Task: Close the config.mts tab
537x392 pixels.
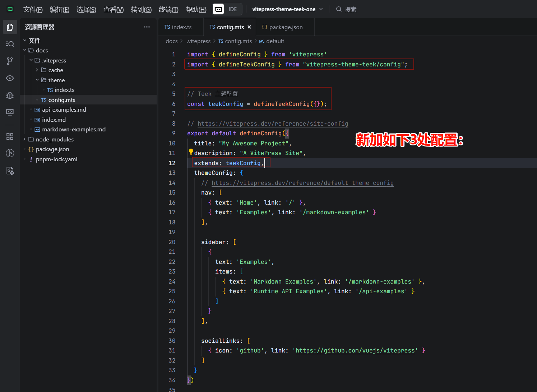Action: tap(249, 27)
